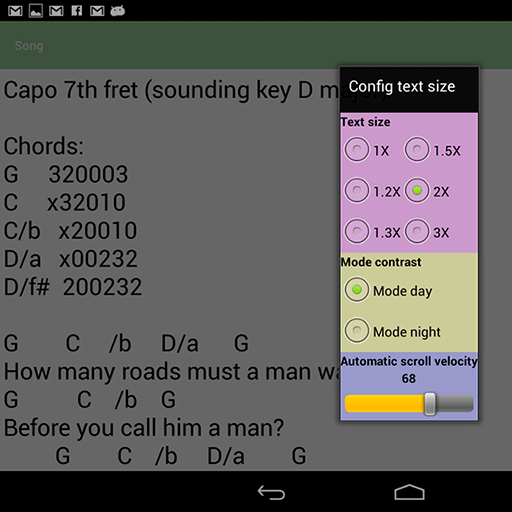The width and height of the screenshot is (512, 512).
Task: Open the Facebook notification icon
Action: [x=77, y=11]
